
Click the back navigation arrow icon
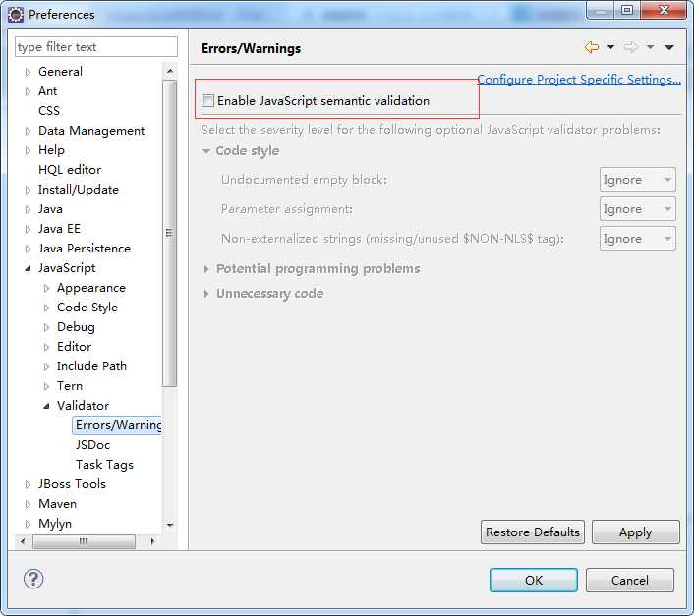[x=592, y=47]
